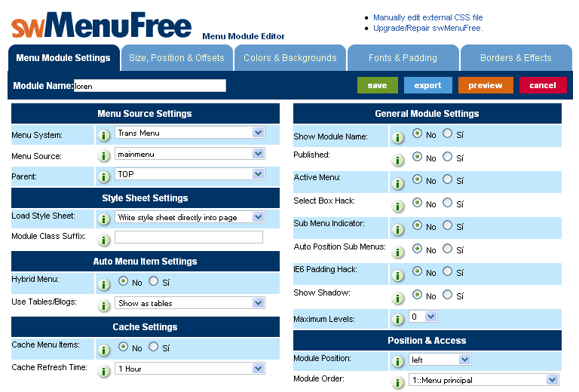Click the blue export button

point(428,85)
